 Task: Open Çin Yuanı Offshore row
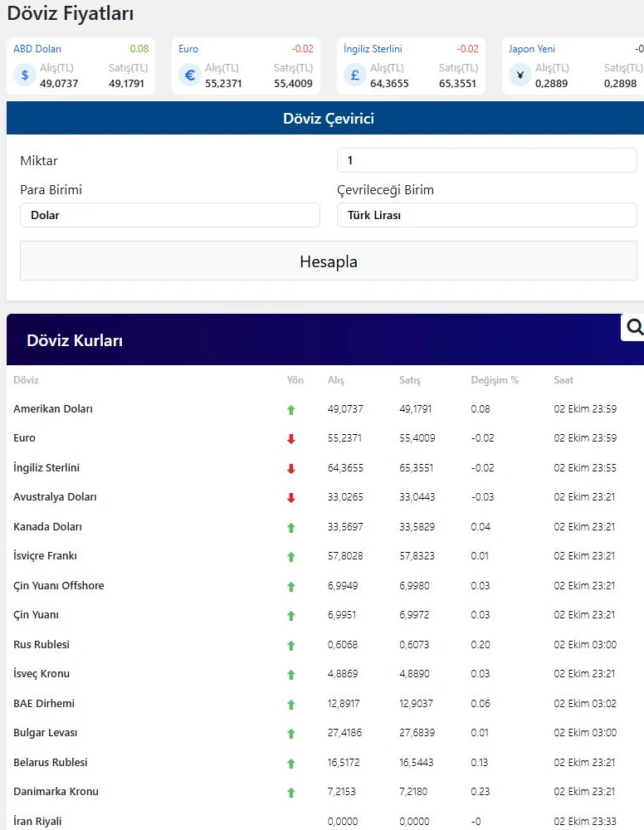point(59,585)
